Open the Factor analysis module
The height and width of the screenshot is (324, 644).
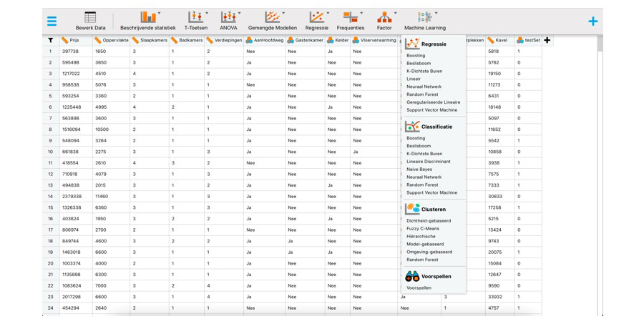coord(384,21)
